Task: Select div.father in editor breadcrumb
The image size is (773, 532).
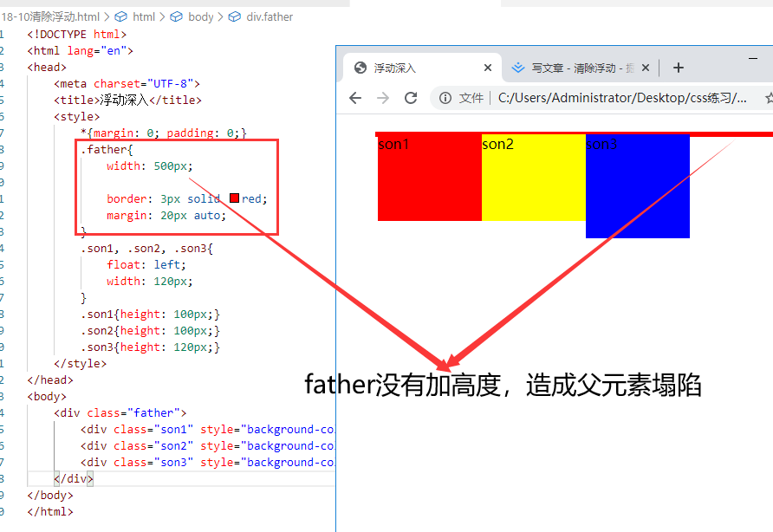Action: [x=270, y=16]
